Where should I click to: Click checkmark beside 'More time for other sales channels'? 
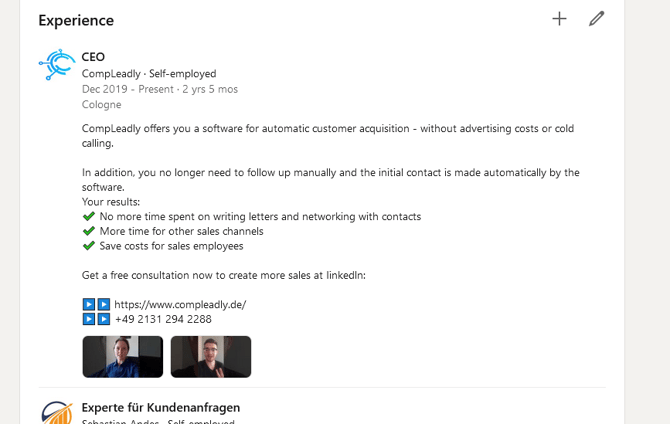coord(89,231)
